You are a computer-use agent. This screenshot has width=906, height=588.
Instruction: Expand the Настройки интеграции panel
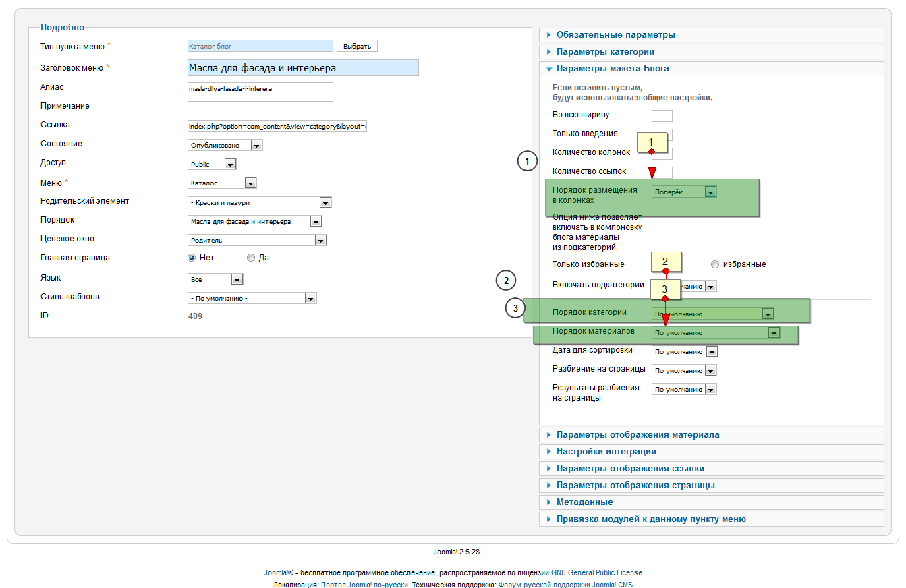coord(711,452)
